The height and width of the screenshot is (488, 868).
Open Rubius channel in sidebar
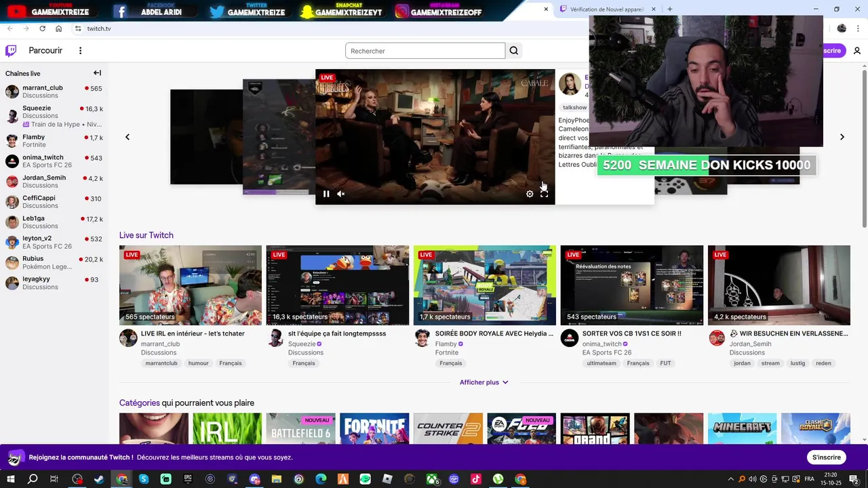click(54, 262)
